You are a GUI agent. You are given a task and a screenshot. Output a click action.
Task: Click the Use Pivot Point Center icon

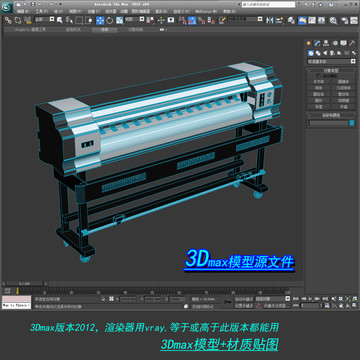point(150,20)
